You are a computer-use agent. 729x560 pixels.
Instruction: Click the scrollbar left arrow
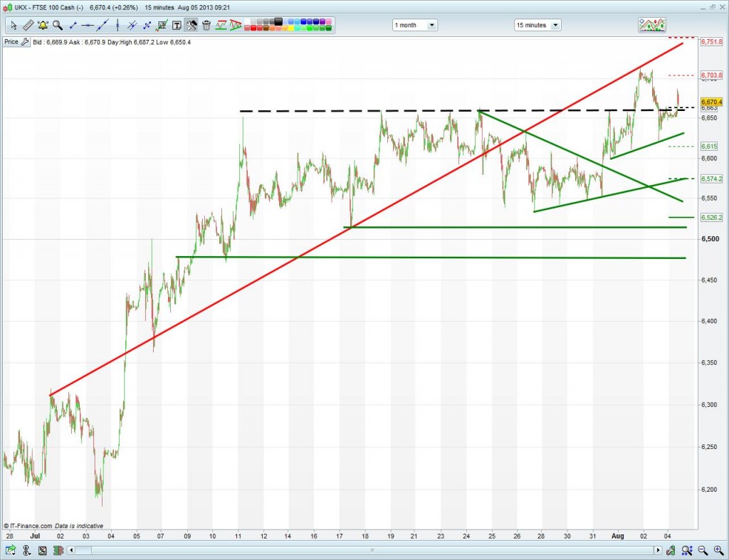pos(70,550)
